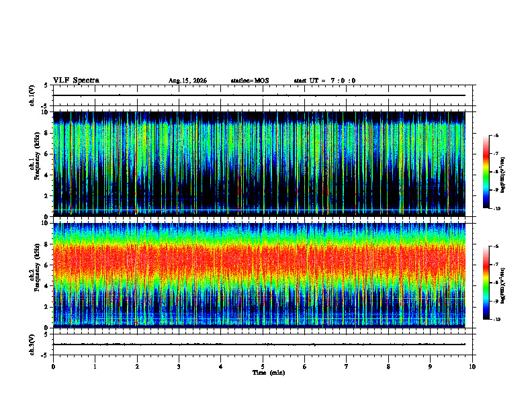This screenshot has width=532, height=411.
Task: Click the "ch.3(V)" axis label
Action: [x=32, y=345]
